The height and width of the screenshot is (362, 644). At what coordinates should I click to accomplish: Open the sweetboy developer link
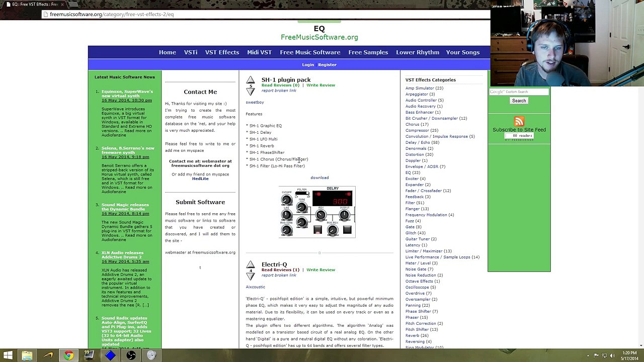[x=255, y=103]
